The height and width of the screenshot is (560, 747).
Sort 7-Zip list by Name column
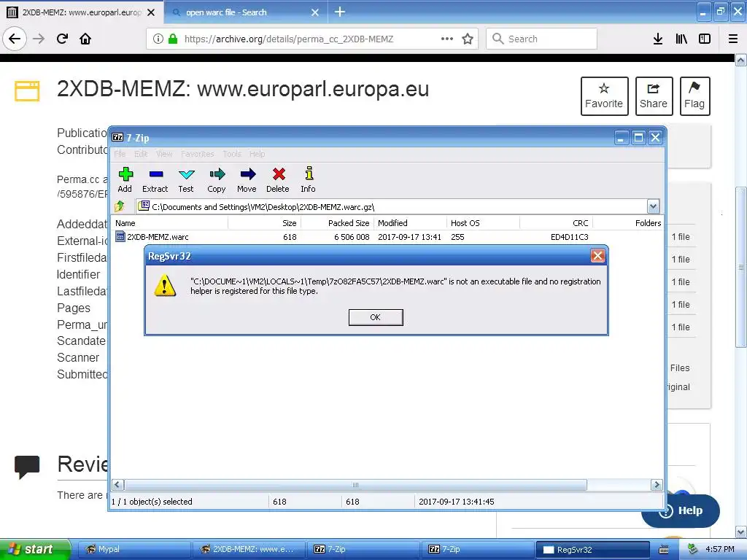coord(169,223)
